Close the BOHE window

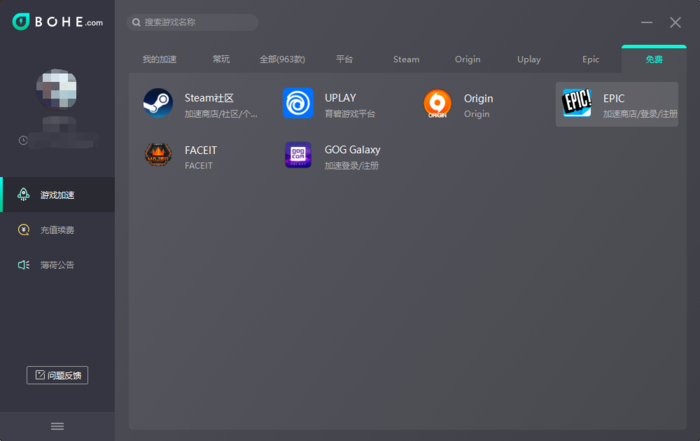point(675,22)
